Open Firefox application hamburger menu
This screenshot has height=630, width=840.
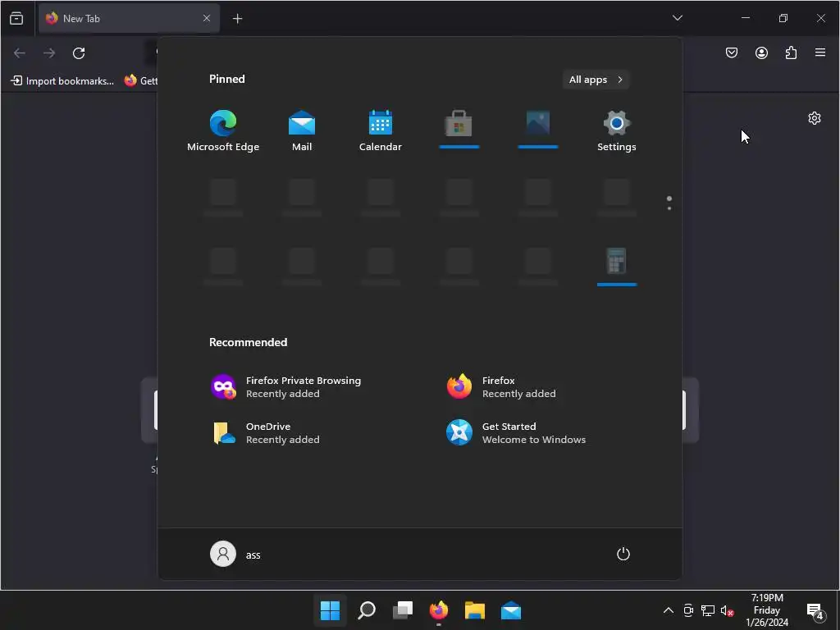pos(820,52)
